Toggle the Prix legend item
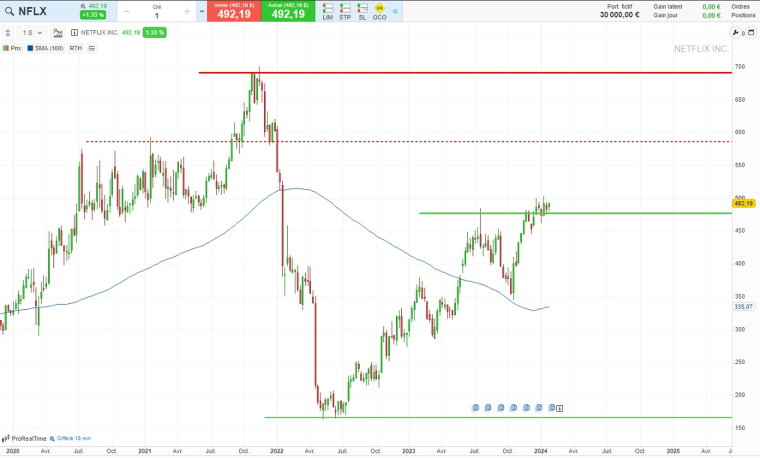This screenshot has width=760, height=458. point(12,48)
